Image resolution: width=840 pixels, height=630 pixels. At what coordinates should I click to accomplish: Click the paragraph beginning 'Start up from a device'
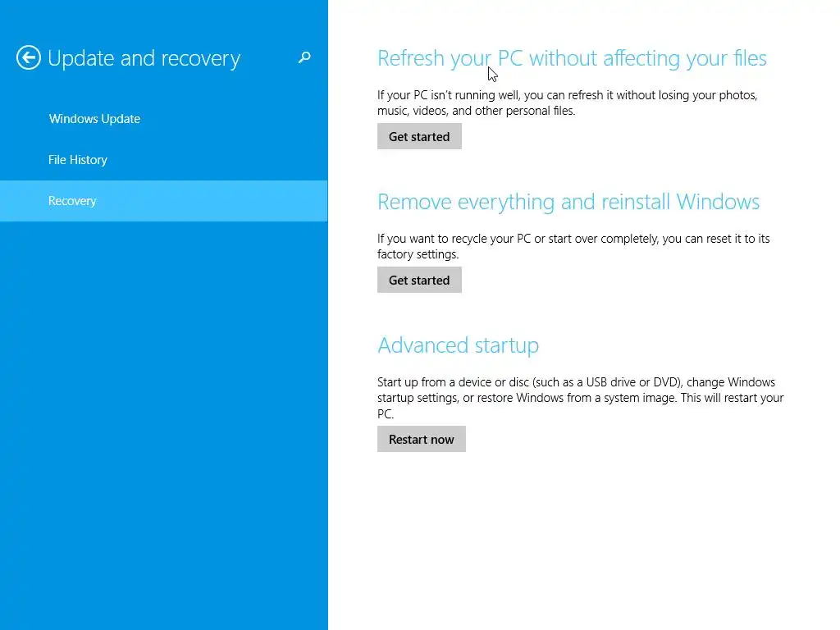581,398
